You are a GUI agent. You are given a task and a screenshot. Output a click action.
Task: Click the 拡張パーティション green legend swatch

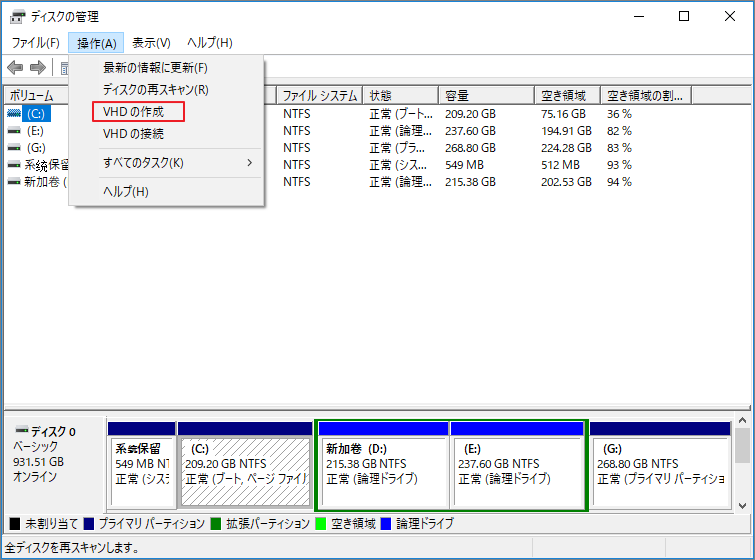[x=216, y=523]
